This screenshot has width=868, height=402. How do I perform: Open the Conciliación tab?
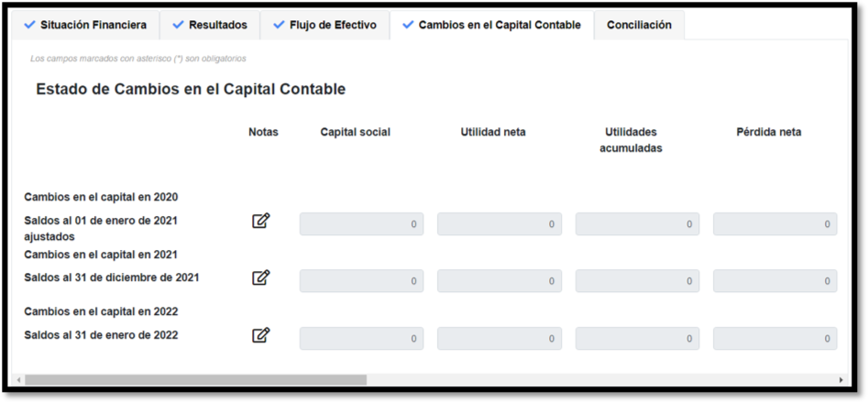coord(639,26)
